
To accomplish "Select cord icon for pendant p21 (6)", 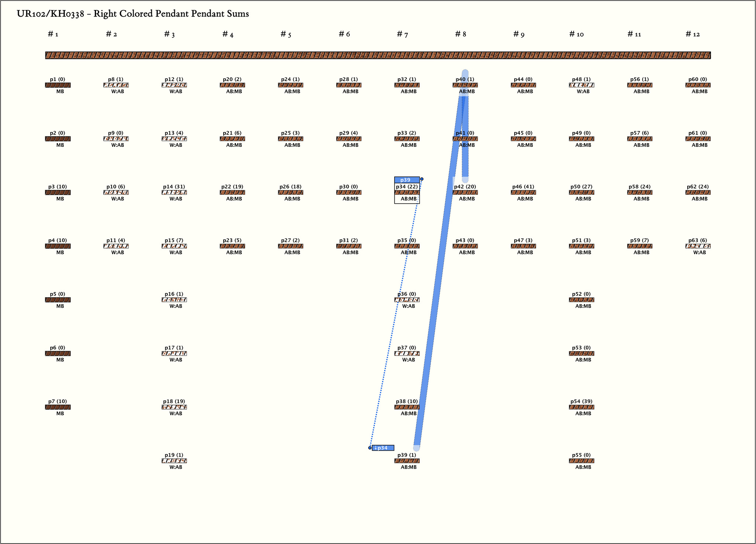I will click(232, 139).
